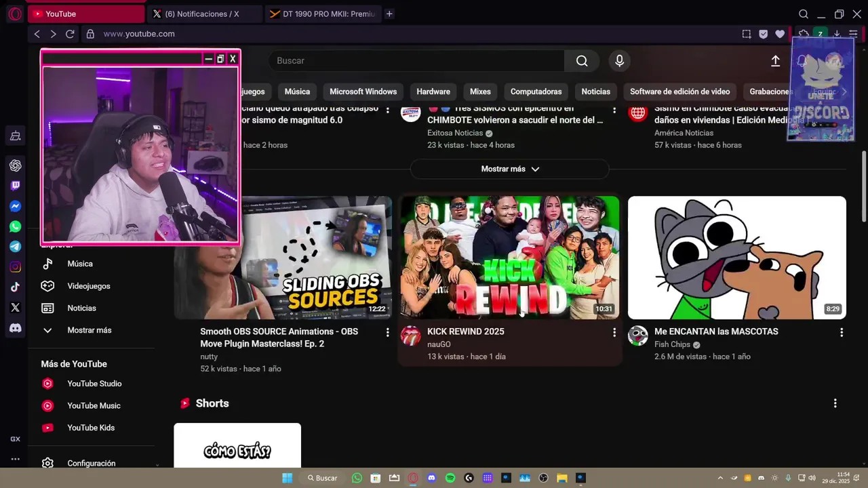Go back to previous page
Viewport: 868px width, 488px height.
(37, 34)
